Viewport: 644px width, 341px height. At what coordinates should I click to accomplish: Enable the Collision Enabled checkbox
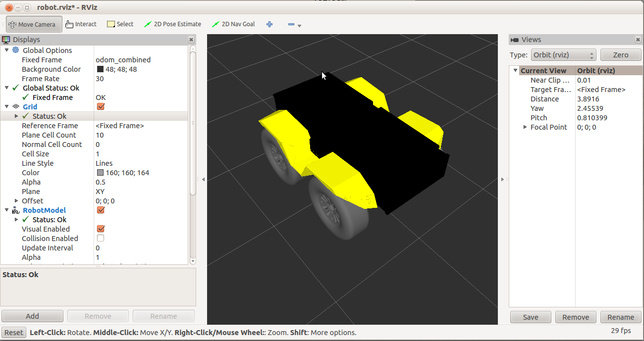(x=101, y=239)
